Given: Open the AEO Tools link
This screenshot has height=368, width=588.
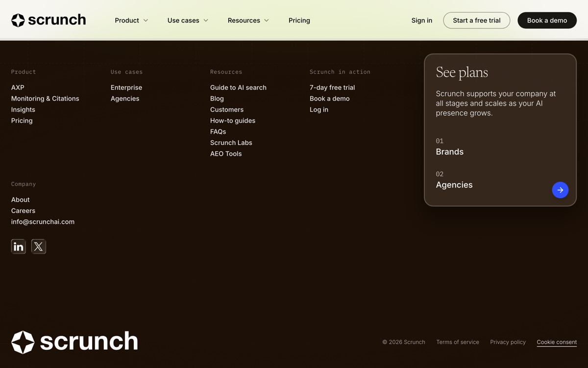Looking at the screenshot, I should click(226, 154).
